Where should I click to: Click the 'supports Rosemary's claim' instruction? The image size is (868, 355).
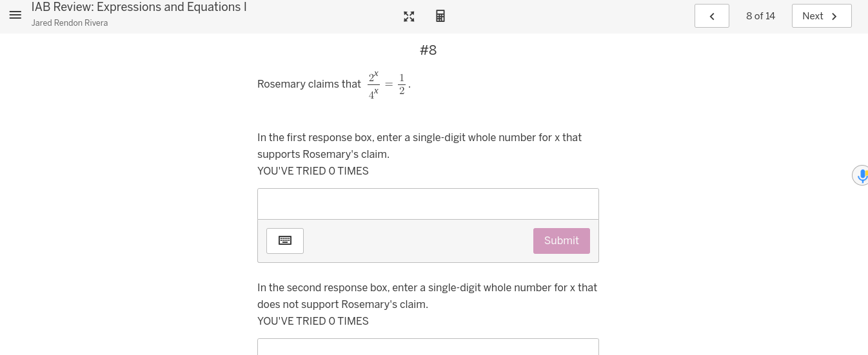tap(323, 154)
